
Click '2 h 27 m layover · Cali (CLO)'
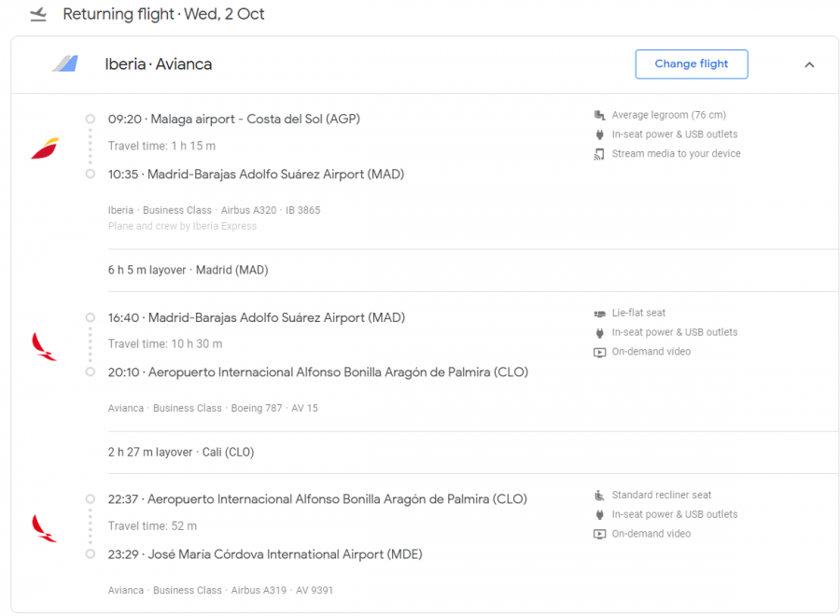[181, 452]
